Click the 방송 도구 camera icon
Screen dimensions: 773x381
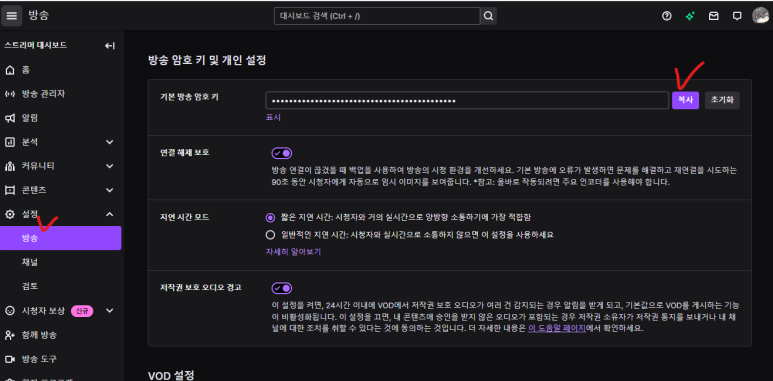pyautogui.click(x=9, y=359)
